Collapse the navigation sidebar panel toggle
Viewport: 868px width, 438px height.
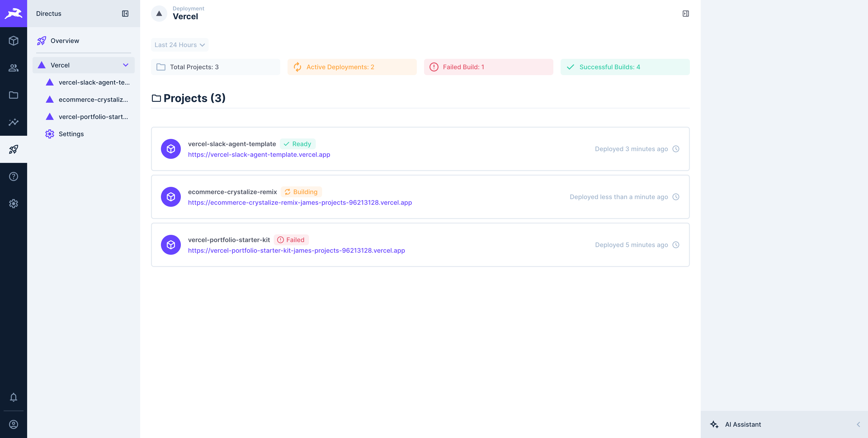point(125,14)
